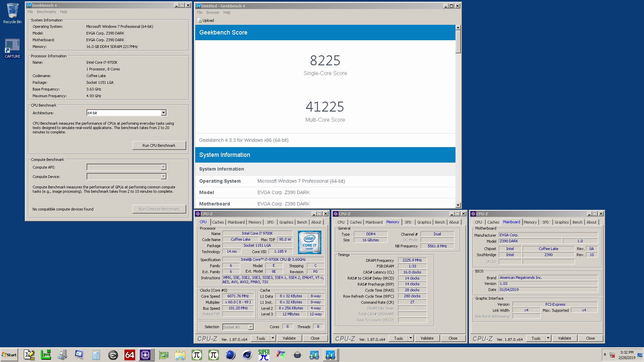Click Validate in CPU-Z CPU window
Image resolution: width=644 pixels, height=362 pixels.
tap(289, 338)
